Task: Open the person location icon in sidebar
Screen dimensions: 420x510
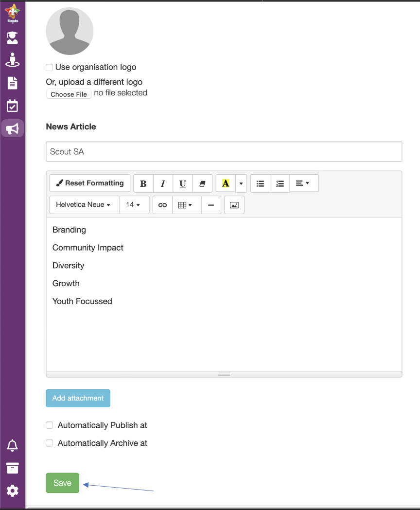Action: point(12,60)
